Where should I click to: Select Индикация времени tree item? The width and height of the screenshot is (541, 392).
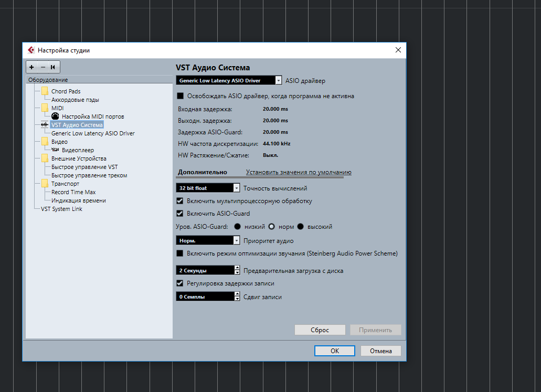[79, 200]
